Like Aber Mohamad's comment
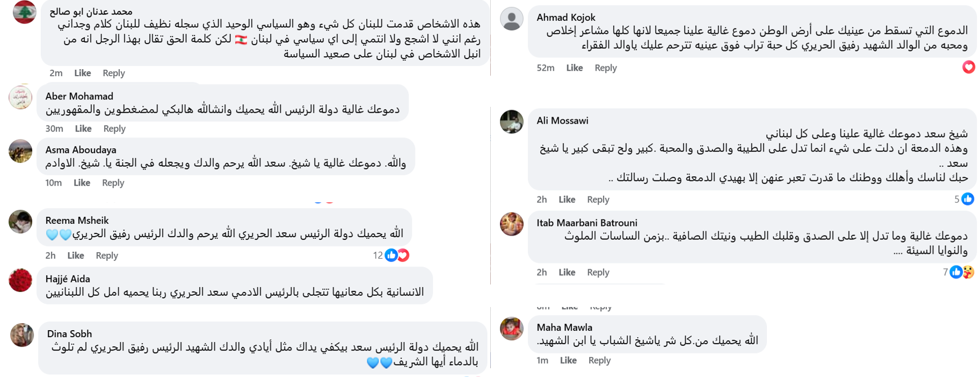 coord(83,128)
